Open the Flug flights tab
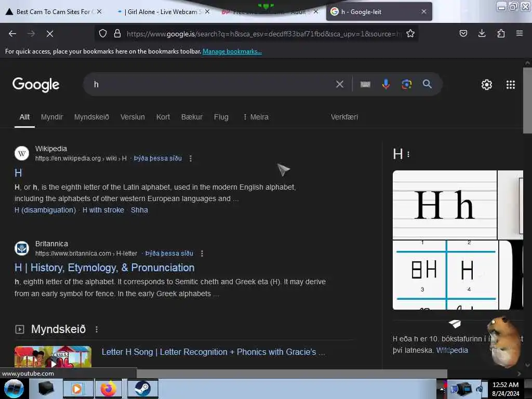This screenshot has width=532, height=399. [x=221, y=117]
